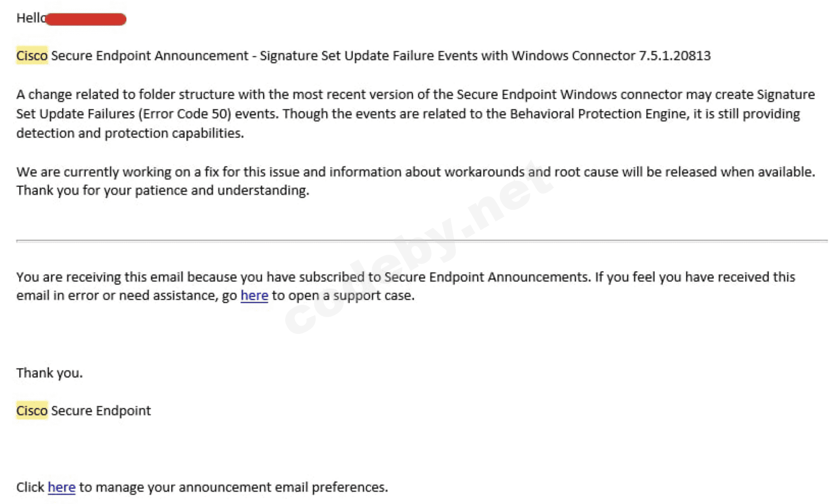Click the highlighted "Cisco" in the signature
Image resolution: width=835 pixels, height=504 pixels.
point(32,411)
